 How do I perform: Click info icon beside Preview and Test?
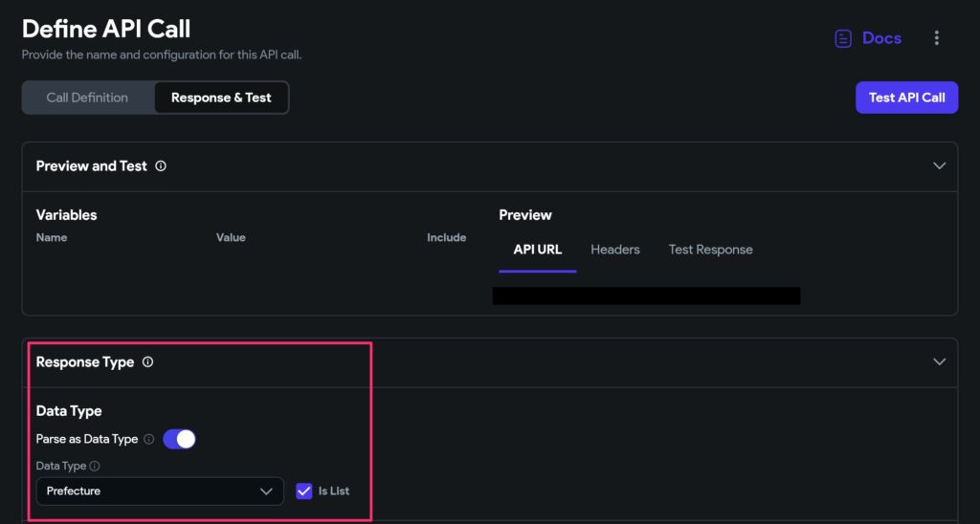pos(161,166)
